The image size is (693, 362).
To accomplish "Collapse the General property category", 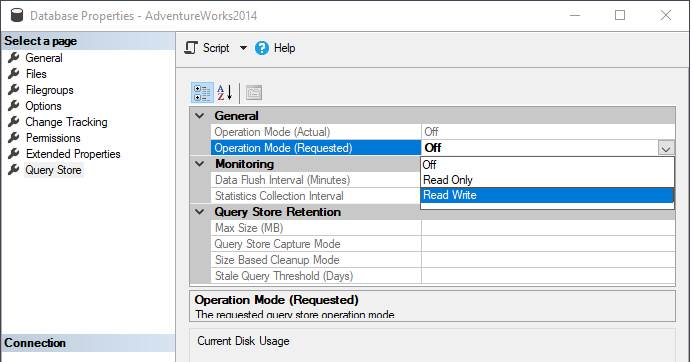I will tap(200, 116).
